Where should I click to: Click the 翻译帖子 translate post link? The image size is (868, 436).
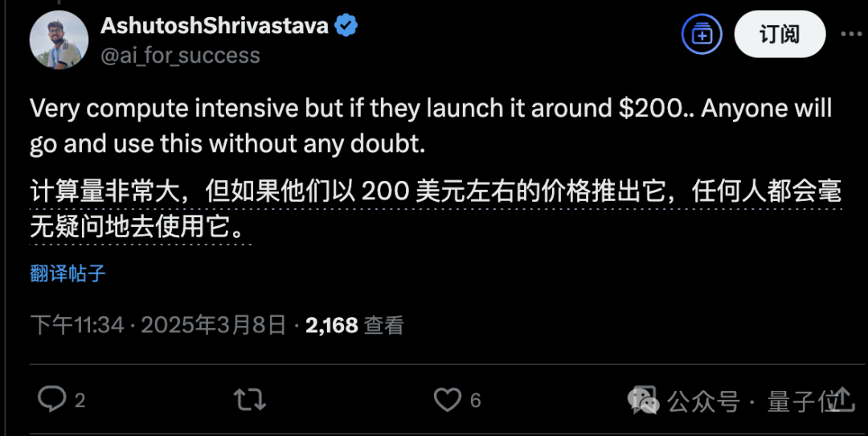tap(68, 274)
